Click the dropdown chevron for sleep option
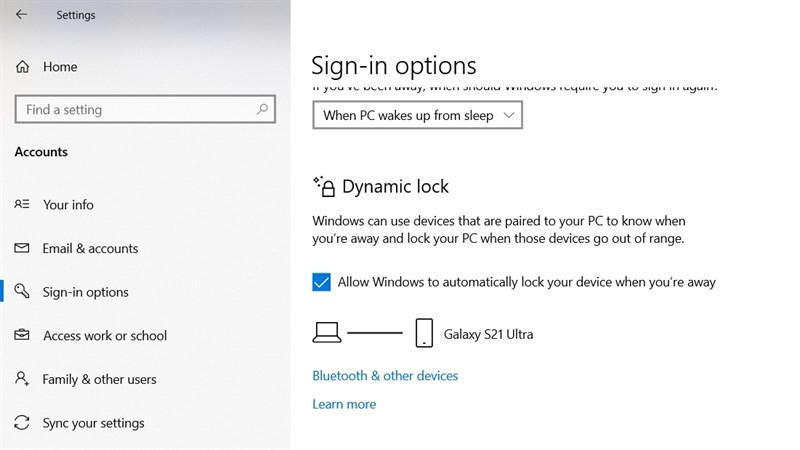Viewport: 800px width, 450px height. tap(508, 116)
